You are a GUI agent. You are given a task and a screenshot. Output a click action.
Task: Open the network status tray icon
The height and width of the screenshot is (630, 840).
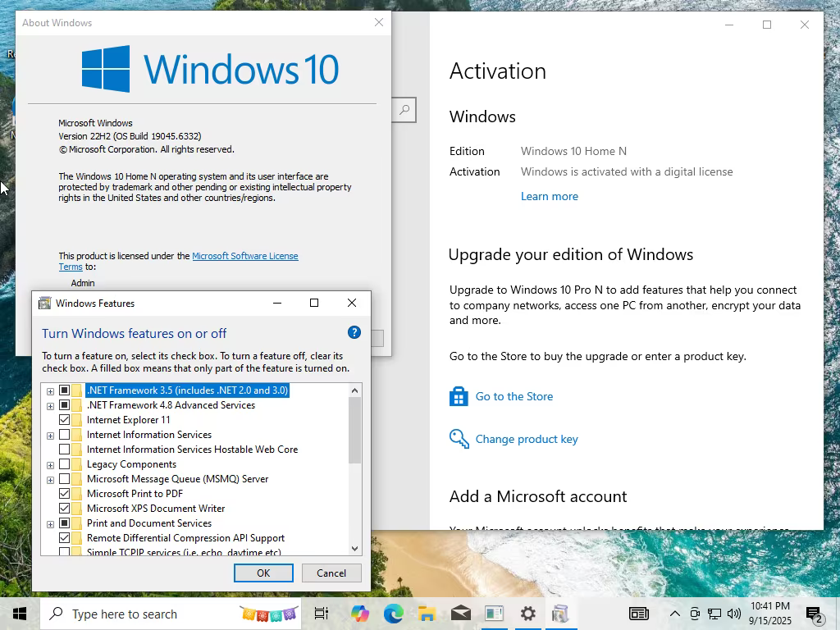(x=714, y=614)
